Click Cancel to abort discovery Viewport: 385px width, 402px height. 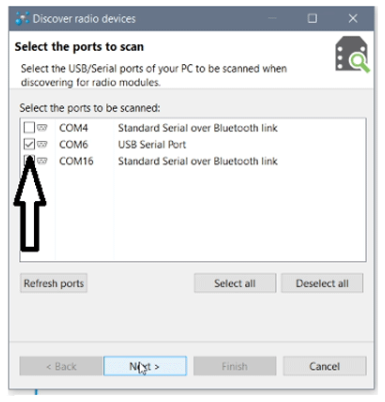pos(324,366)
